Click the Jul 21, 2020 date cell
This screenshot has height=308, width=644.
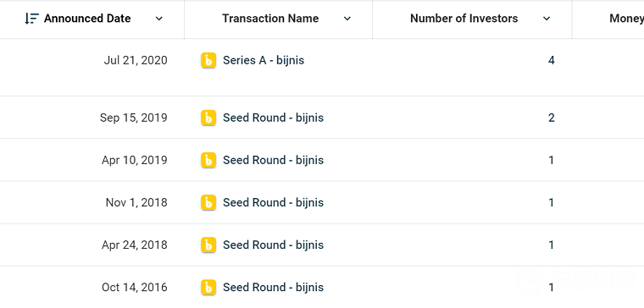coord(136,61)
